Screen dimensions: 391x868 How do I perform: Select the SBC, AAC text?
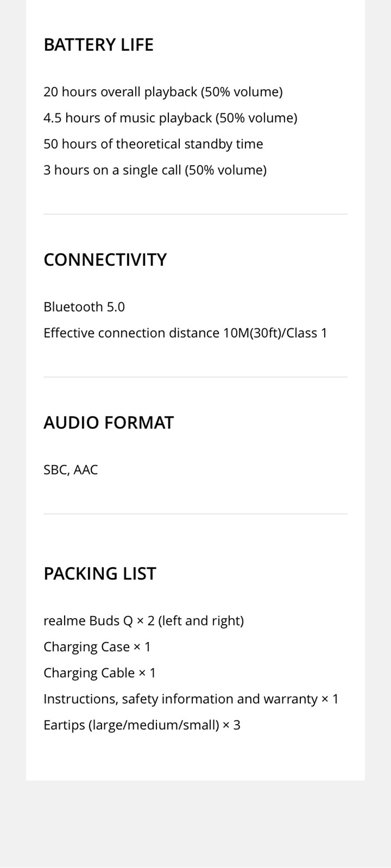(x=70, y=470)
